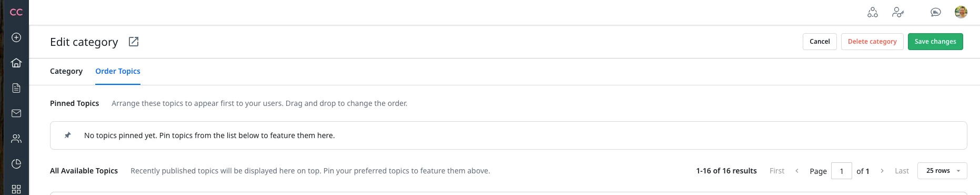Click the CC logo in sidebar
The image size is (980, 195).
16,12
